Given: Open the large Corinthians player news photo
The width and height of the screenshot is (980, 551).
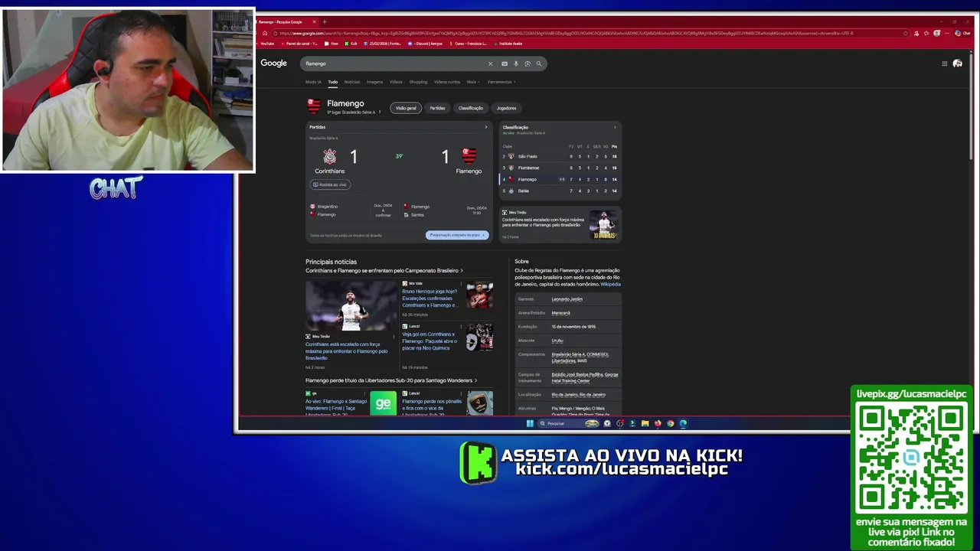Looking at the screenshot, I should (351, 305).
